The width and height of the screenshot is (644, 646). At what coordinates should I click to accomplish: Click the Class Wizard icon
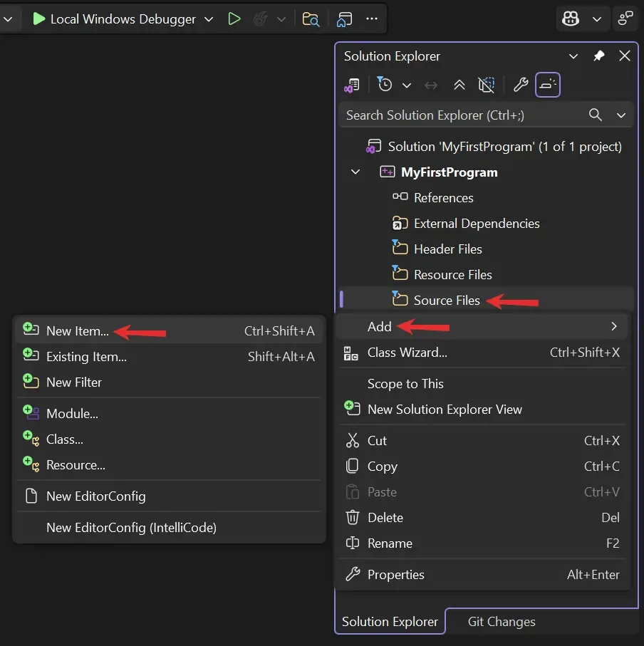(351, 353)
